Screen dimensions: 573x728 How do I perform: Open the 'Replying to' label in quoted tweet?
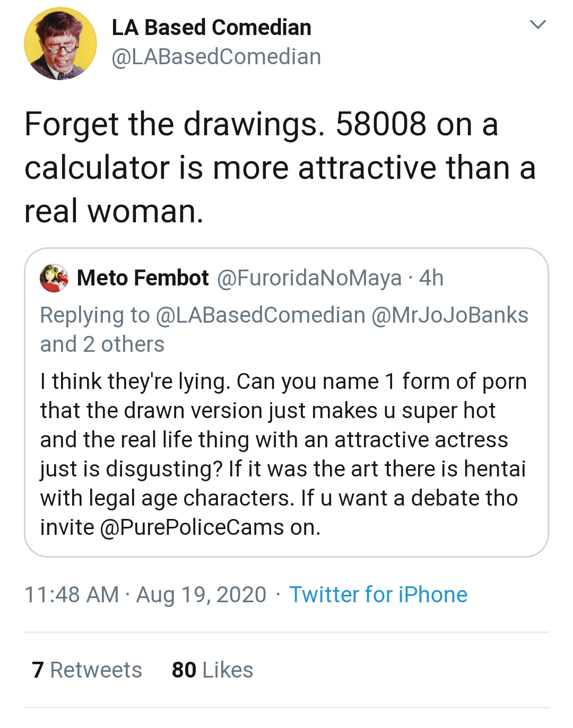(95, 315)
